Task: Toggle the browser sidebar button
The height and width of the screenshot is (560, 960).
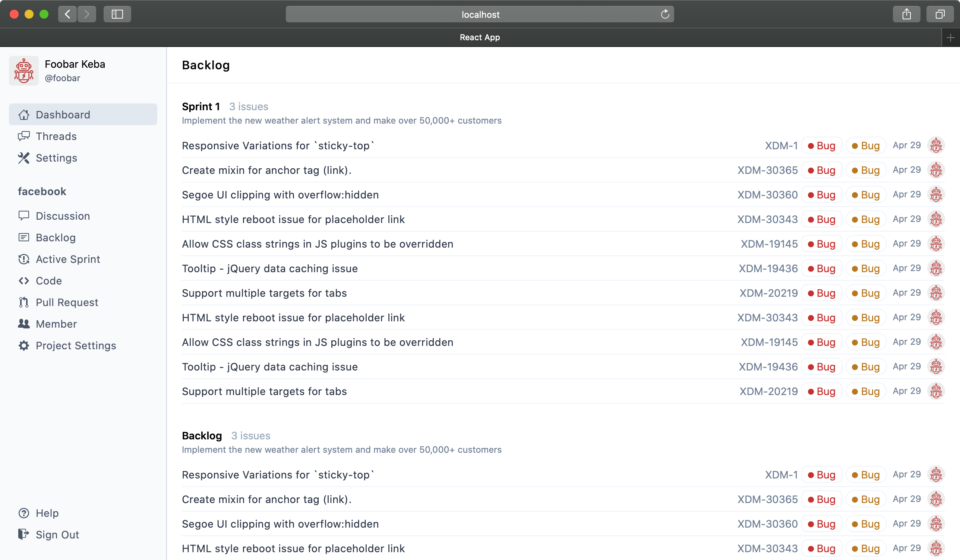Action: coord(117,14)
